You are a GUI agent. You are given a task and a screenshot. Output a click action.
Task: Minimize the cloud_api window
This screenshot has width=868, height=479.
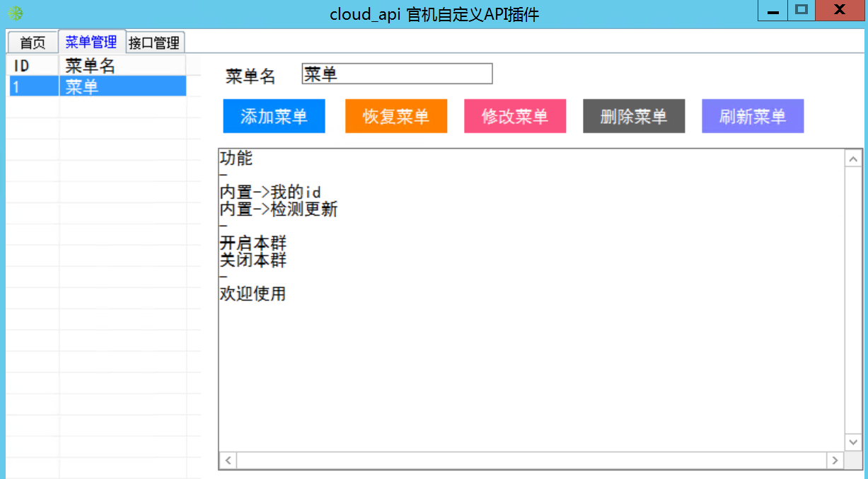pyautogui.click(x=774, y=11)
